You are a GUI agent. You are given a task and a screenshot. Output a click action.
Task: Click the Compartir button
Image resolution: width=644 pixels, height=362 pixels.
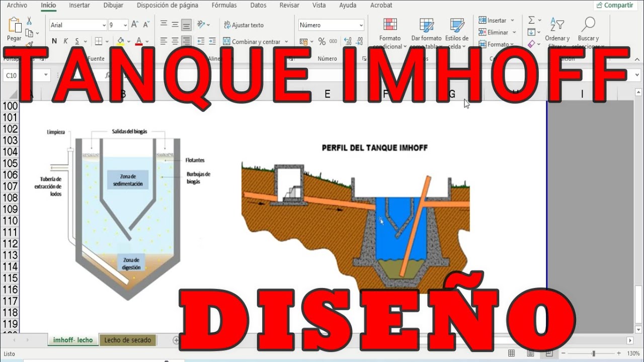(x=615, y=5)
